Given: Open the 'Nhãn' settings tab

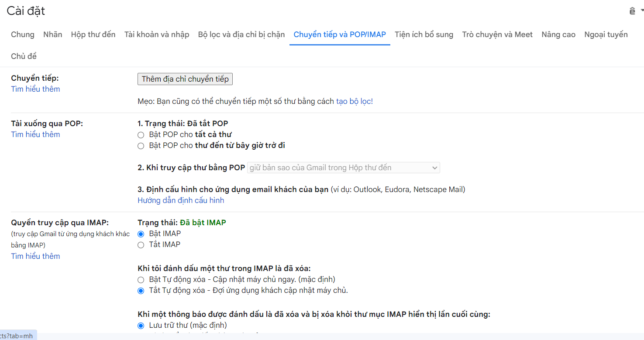Looking at the screenshot, I should pyautogui.click(x=53, y=34).
